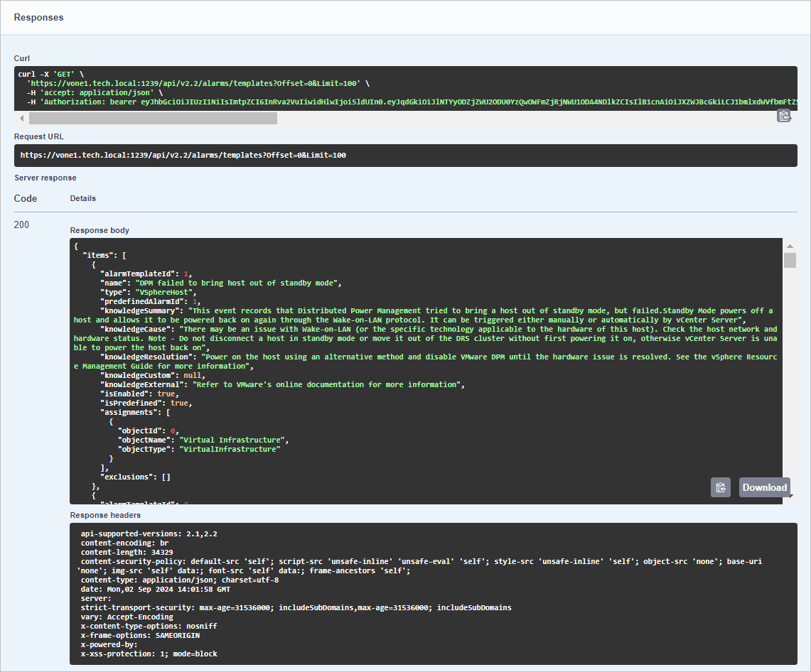Click the date header line
The width and height of the screenshot is (811, 672).
tap(155, 590)
